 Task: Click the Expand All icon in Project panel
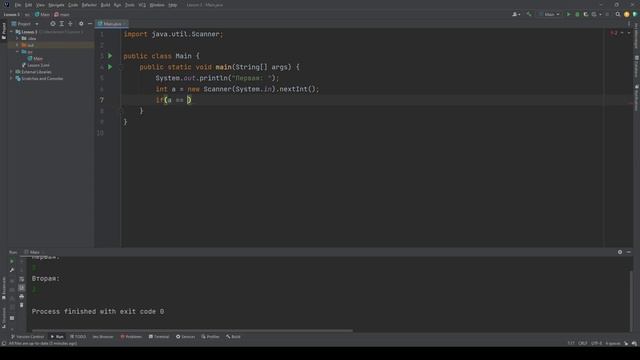(62, 24)
